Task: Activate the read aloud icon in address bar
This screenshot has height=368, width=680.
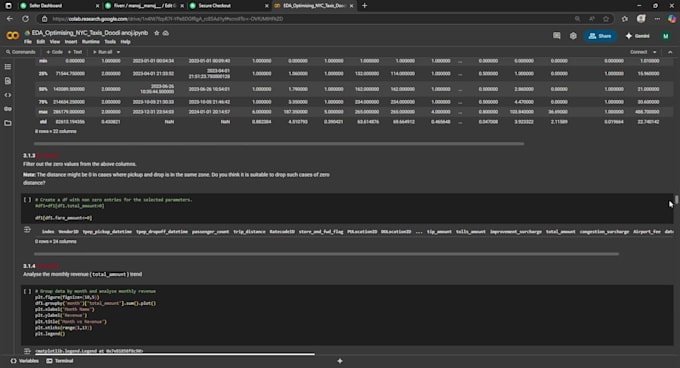Action: point(592,19)
